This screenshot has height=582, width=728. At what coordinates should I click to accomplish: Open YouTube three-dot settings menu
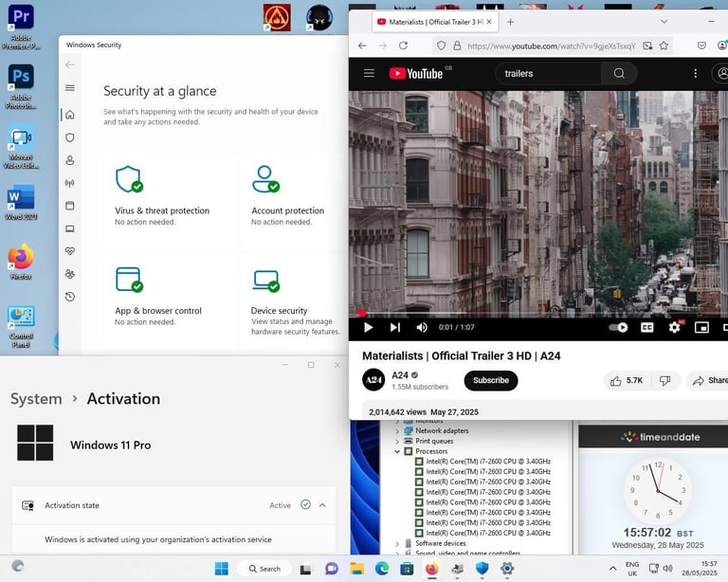[x=695, y=73]
